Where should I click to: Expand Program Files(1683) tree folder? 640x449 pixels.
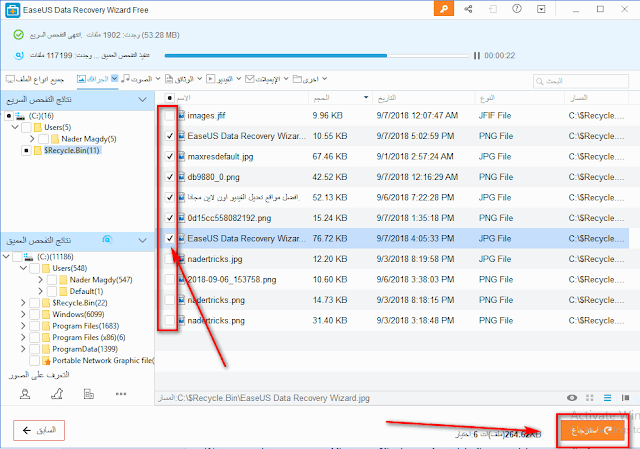tap(23, 326)
